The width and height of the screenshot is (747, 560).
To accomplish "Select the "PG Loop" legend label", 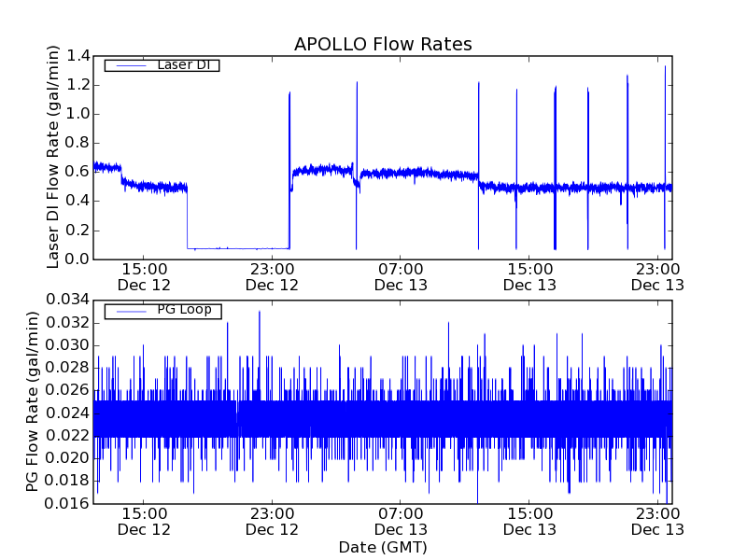I will point(184,310).
